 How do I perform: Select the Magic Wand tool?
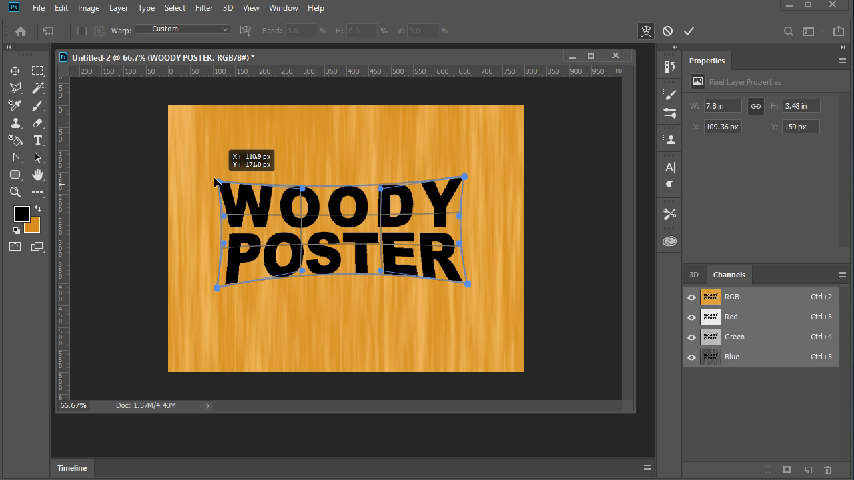[38, 88]
